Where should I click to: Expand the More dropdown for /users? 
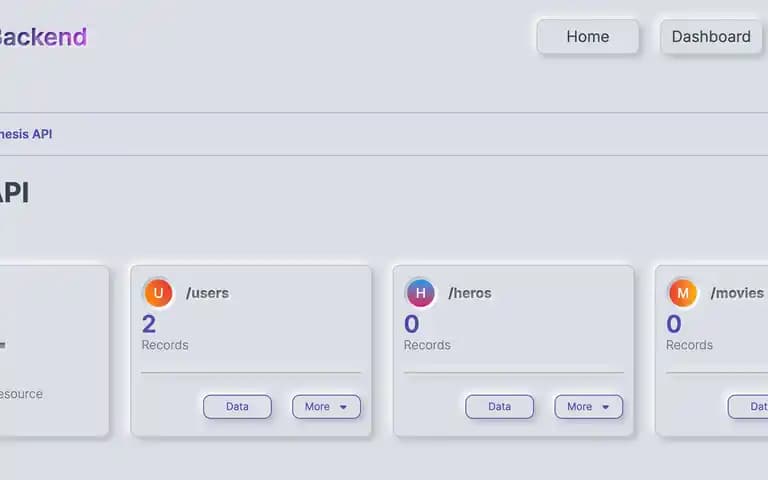(326, 407)
